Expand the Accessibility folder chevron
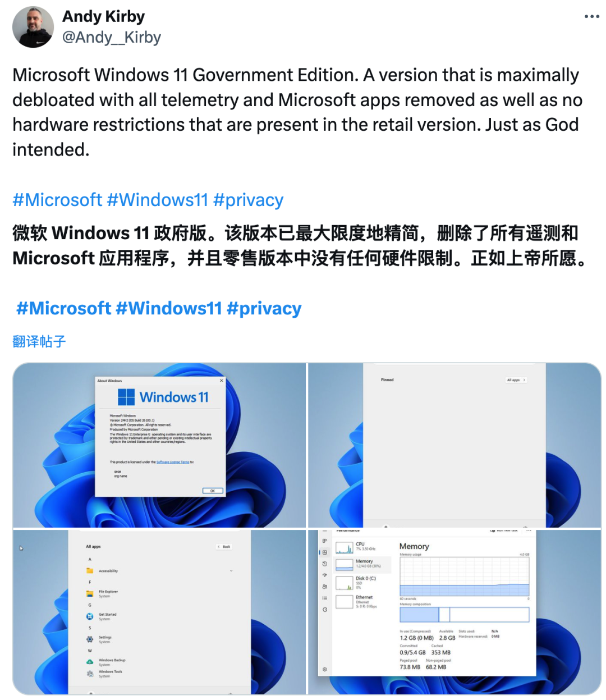606x700 pixels. tap(231, 571)
